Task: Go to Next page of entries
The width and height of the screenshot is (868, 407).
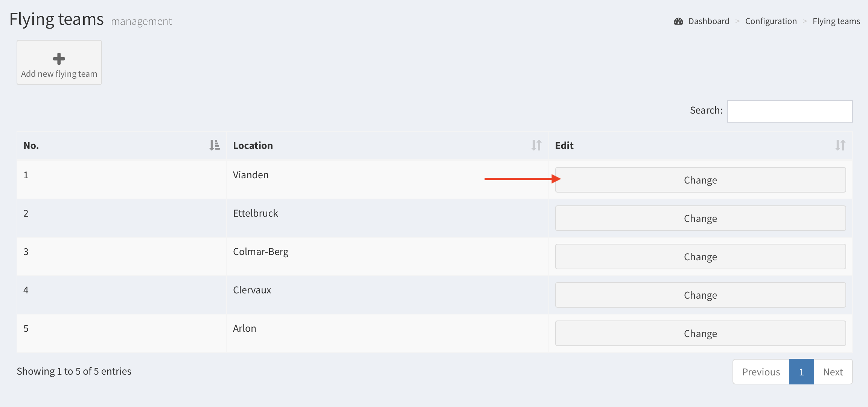Action: click(833, 372)
